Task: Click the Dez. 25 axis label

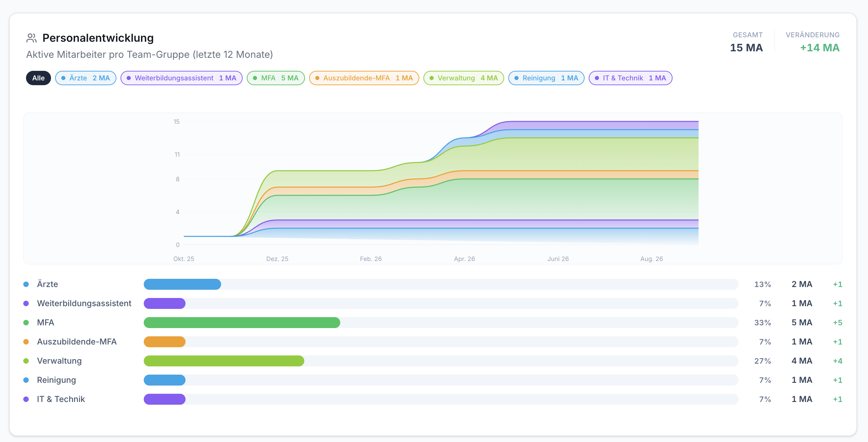Action: click(x=277, y=259)
